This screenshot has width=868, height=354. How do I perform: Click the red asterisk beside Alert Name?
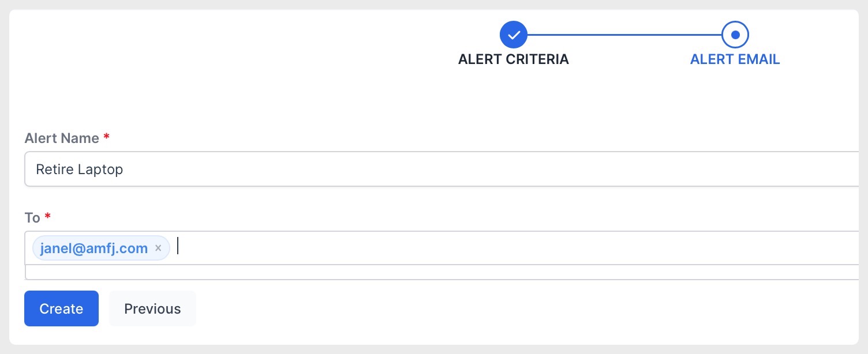click(106, 138)
